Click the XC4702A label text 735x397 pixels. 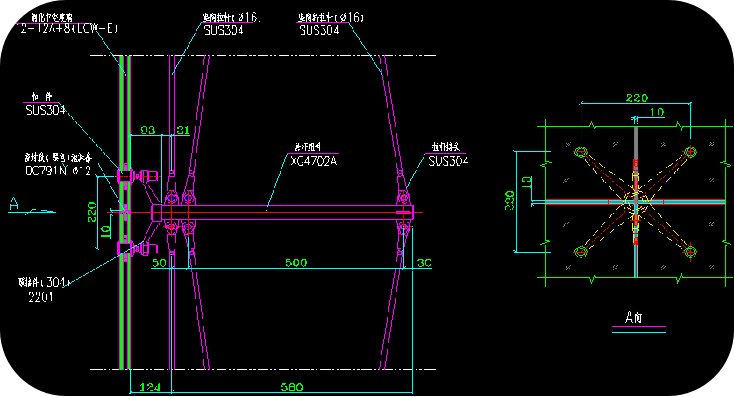point(313,161)
